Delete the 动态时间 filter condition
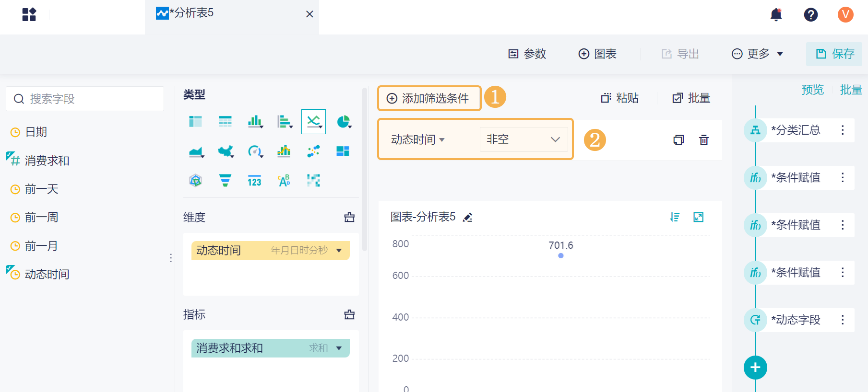This screenshot has height=392, width=868. click(704, 140)
